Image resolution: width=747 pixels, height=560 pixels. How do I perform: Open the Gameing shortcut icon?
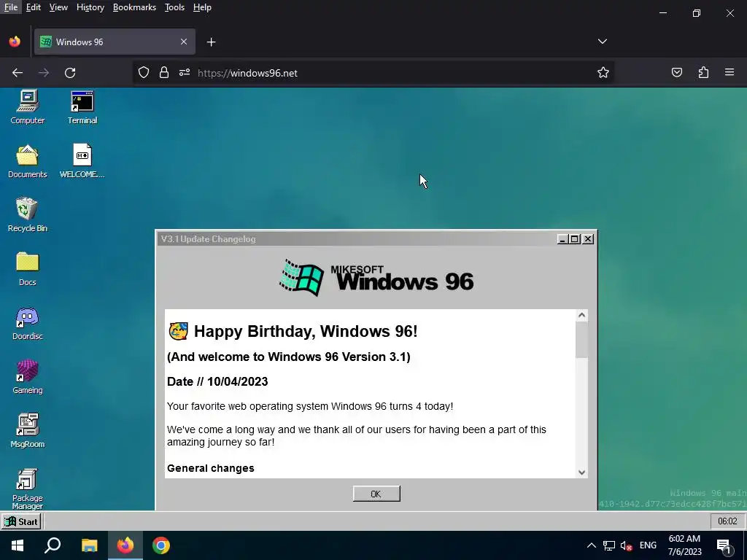27,377
